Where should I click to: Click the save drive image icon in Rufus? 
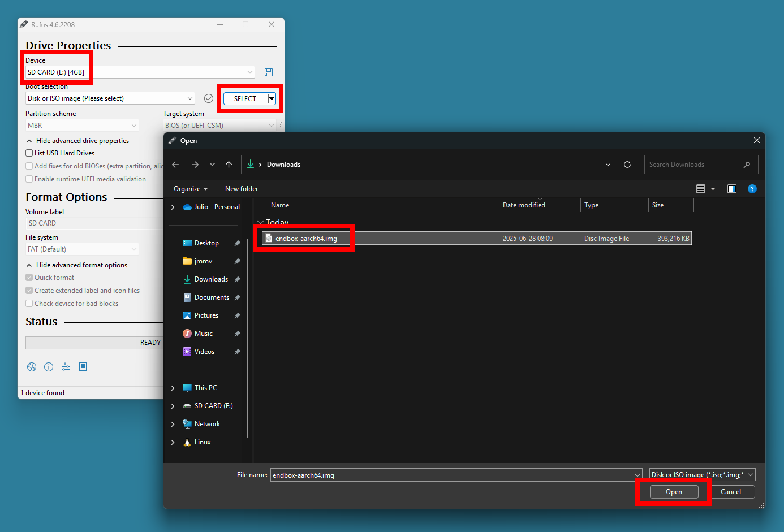[269, 72]
